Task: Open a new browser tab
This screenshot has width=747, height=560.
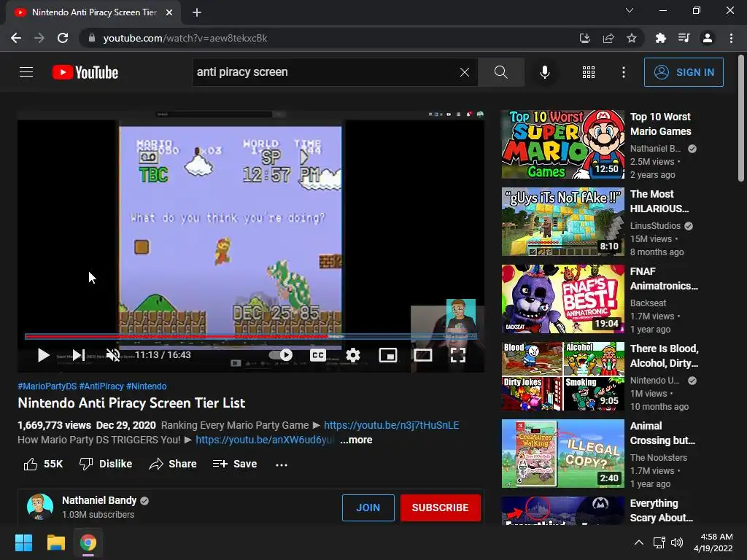Action: click(197, 12)
